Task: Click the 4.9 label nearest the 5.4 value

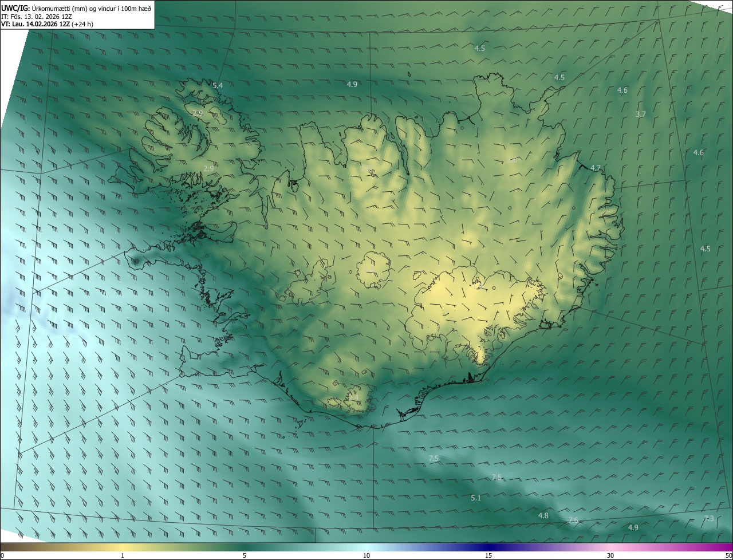Action: [x=352, y=84]
